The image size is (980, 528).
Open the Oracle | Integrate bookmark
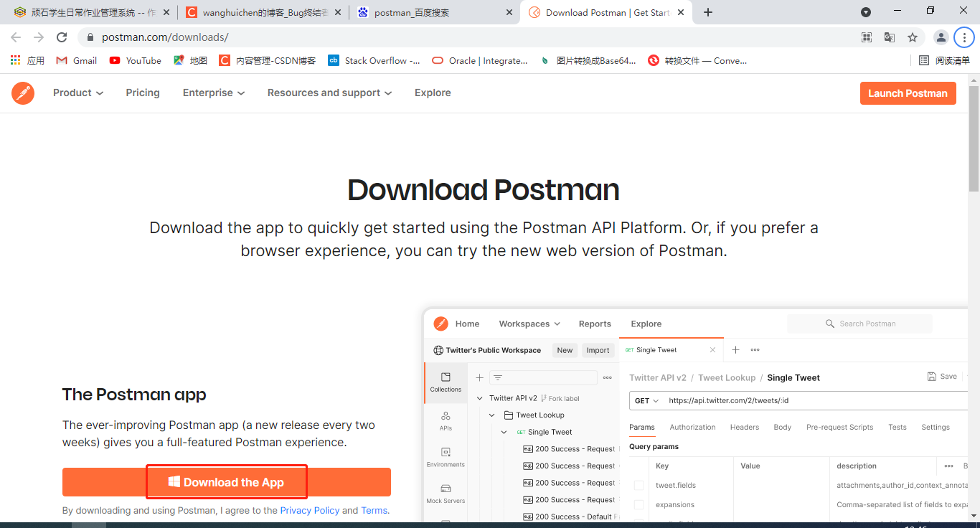pyautogui.click(x=480, y=60)
